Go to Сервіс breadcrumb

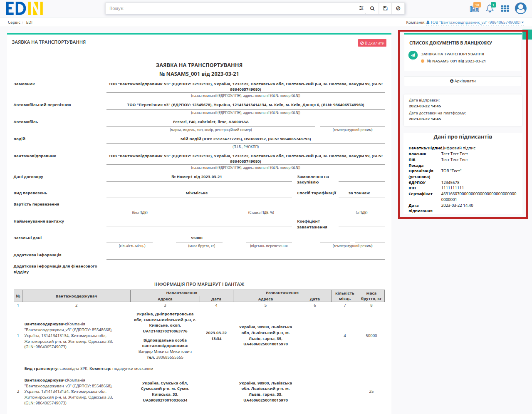[14, 22]
